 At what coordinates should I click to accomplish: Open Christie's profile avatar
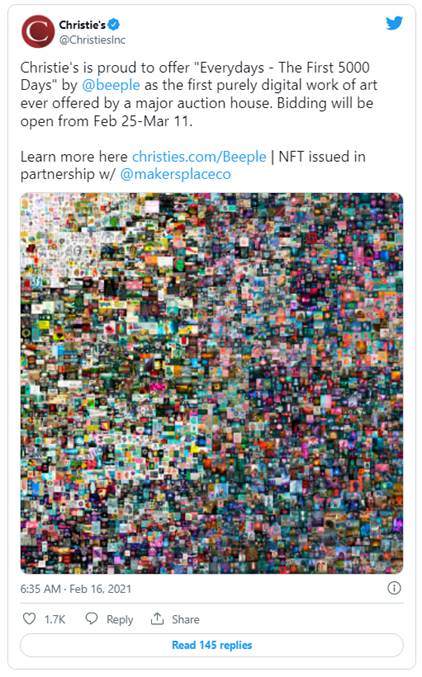pyautogui.click(x=38, y=32)
